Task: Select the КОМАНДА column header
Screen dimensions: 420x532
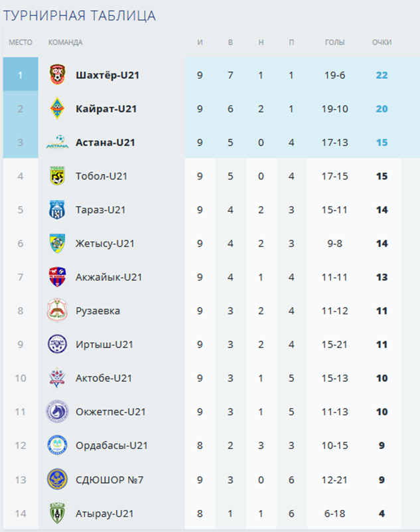Action: click(65, 42)
